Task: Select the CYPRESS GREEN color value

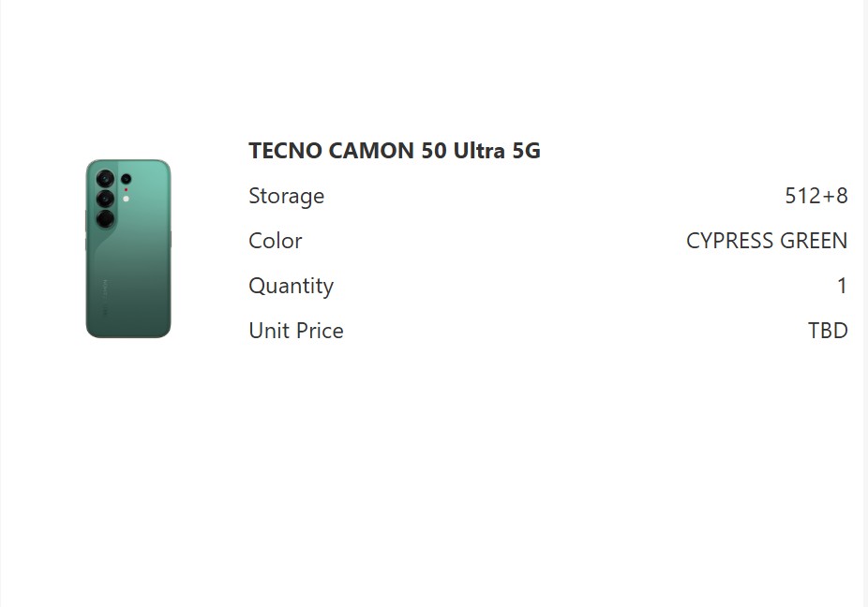Action: tap(766, 241)
